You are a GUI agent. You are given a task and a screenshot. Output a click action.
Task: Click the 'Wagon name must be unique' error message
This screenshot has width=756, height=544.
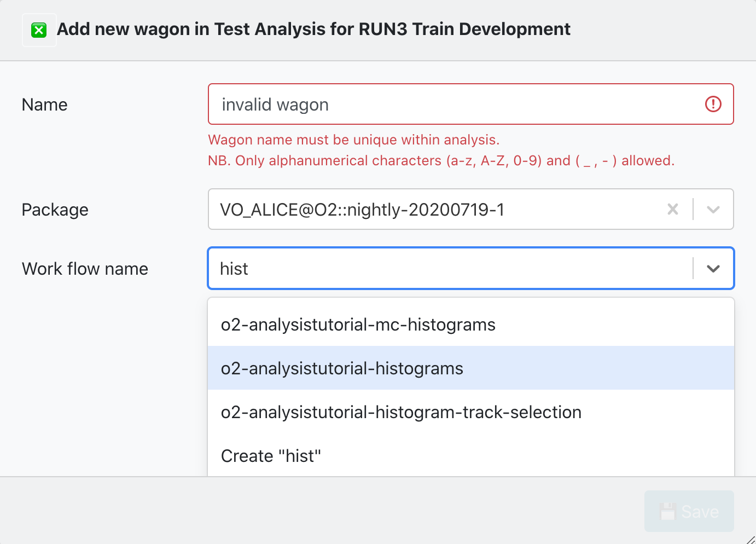tap(353, 140)
